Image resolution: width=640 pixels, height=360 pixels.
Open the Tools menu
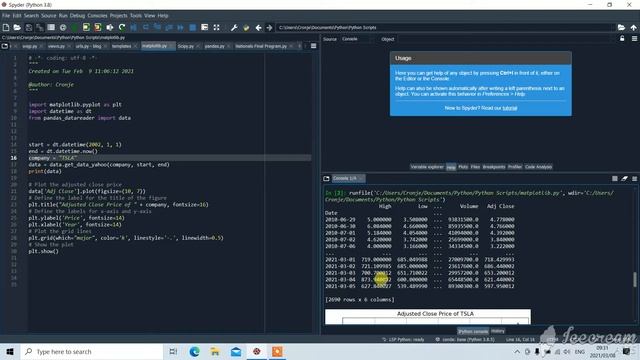pyautogui.click(x=136, y=16)
